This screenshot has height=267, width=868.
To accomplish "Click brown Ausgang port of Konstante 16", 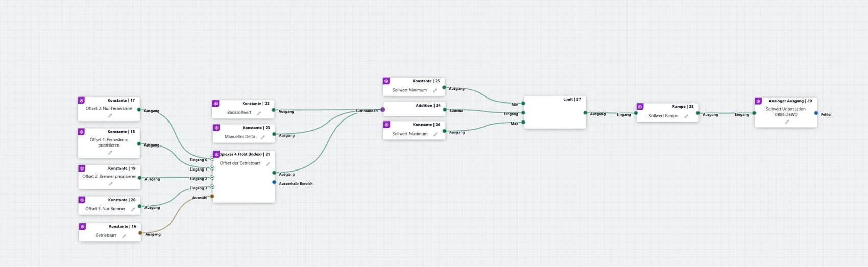I will pos(140,233).
